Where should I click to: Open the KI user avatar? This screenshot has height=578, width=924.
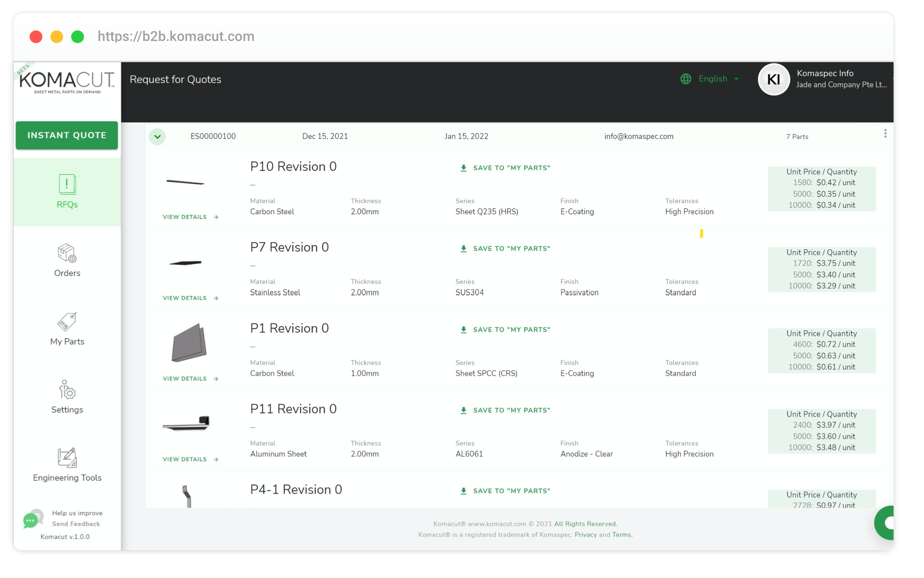click(x=773, y=79)
